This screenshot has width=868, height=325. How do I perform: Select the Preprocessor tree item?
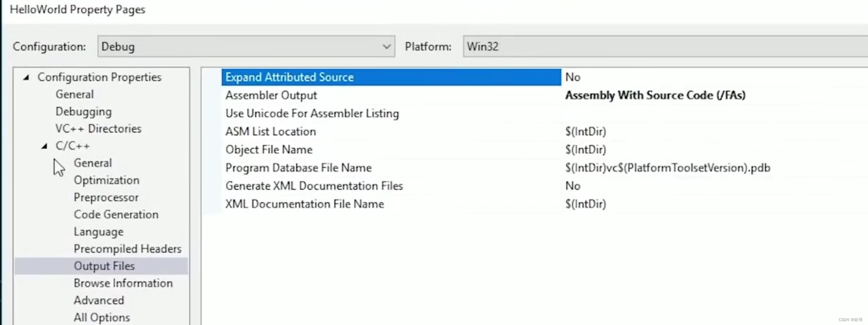tap(106, 197)
